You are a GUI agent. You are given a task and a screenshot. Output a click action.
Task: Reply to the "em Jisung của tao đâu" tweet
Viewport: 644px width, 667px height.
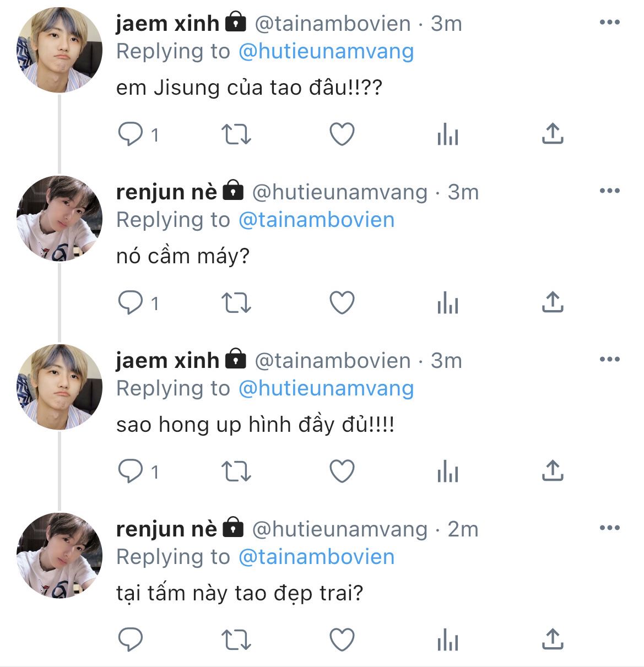(x=131, y=134)
